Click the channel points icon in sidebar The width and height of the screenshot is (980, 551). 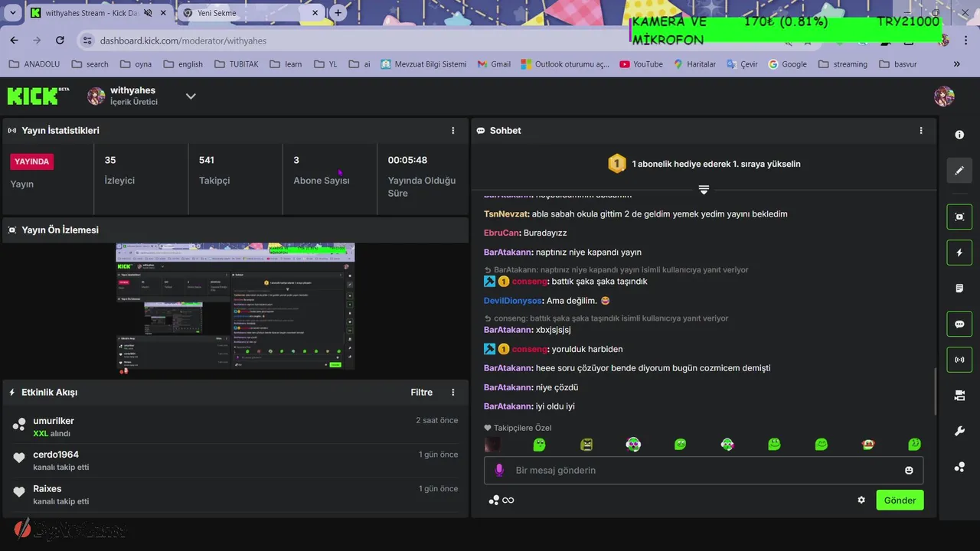point(959,467)
